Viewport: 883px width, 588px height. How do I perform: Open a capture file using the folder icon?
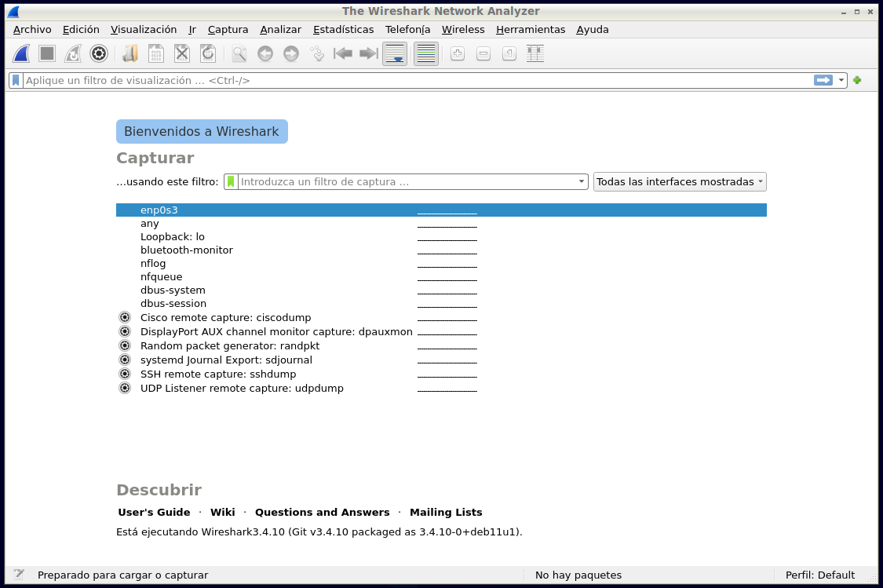point(130,53)
